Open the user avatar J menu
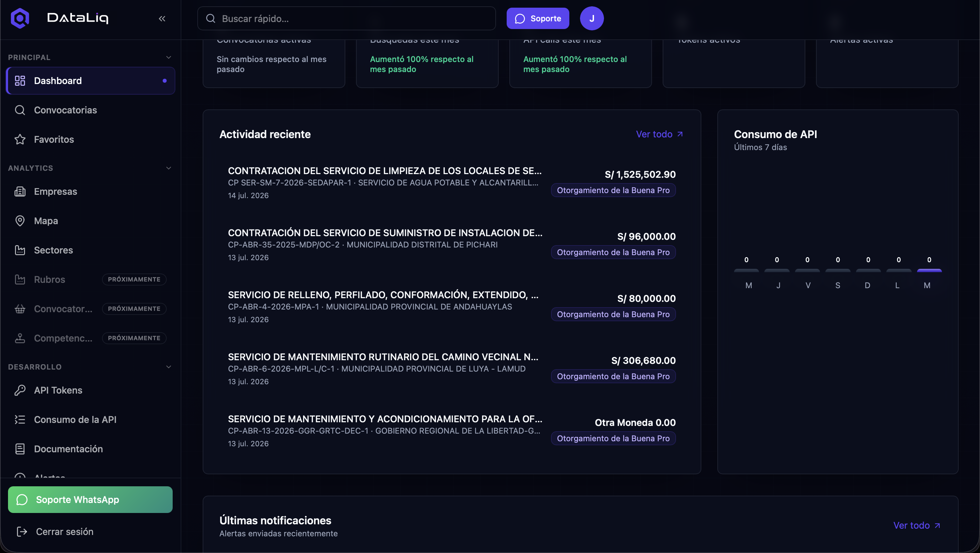 click(x=592, y=18)
